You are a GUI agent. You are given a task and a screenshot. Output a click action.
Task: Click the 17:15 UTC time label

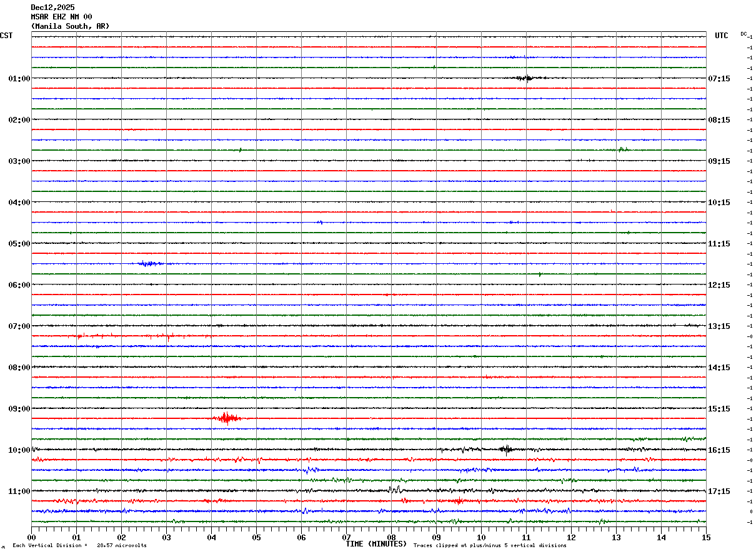click(x=719, y=491)
